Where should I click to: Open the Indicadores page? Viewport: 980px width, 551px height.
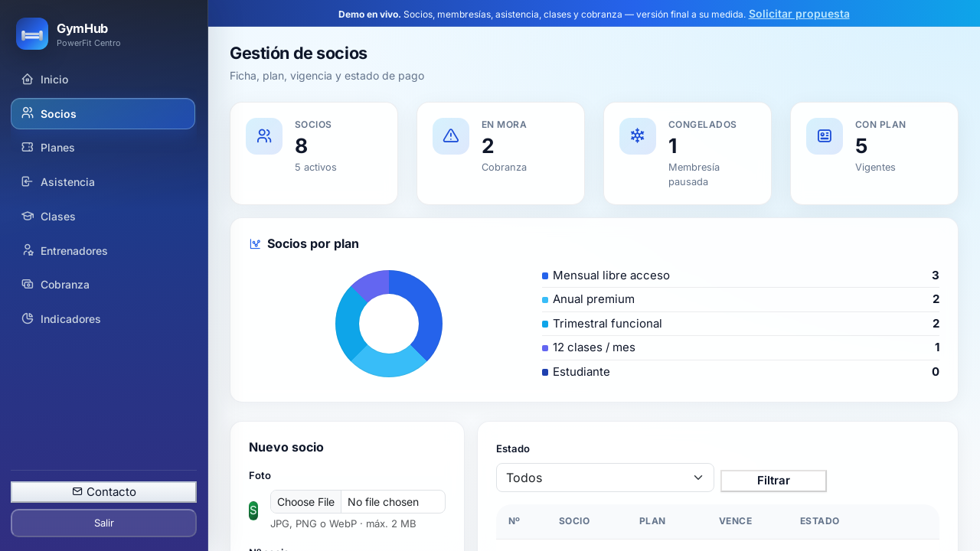103,318
